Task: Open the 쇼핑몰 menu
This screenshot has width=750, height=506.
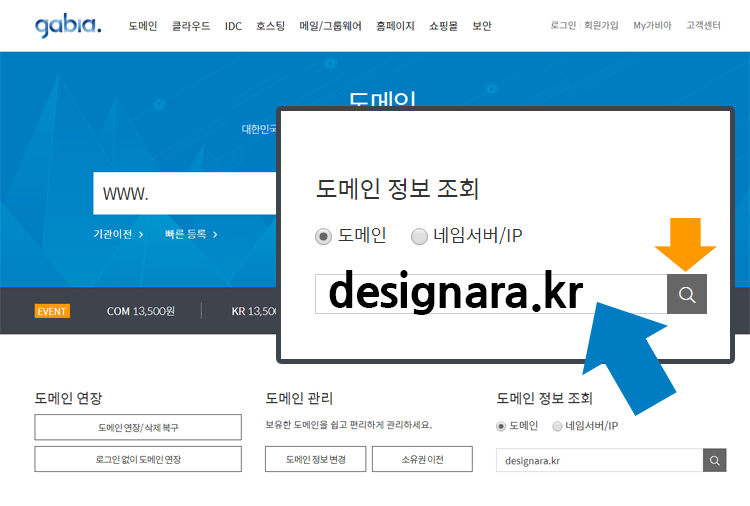Action: tap(443, 26)
